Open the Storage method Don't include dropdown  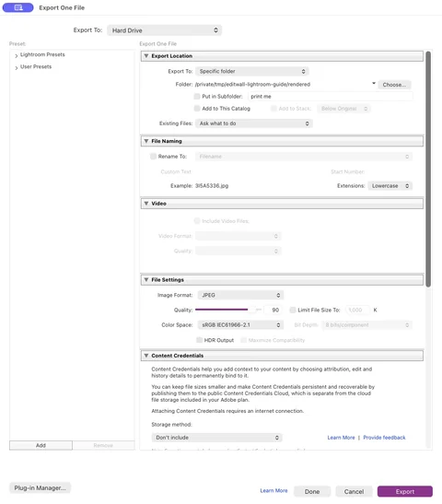[216, 438]
